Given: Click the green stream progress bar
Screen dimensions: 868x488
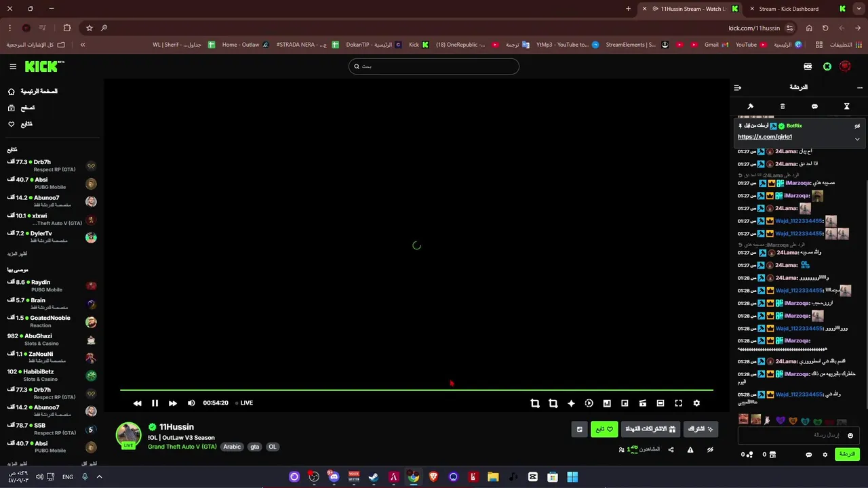Looking at the screenshot, I should pyautogui.click(x=416, y=390).
